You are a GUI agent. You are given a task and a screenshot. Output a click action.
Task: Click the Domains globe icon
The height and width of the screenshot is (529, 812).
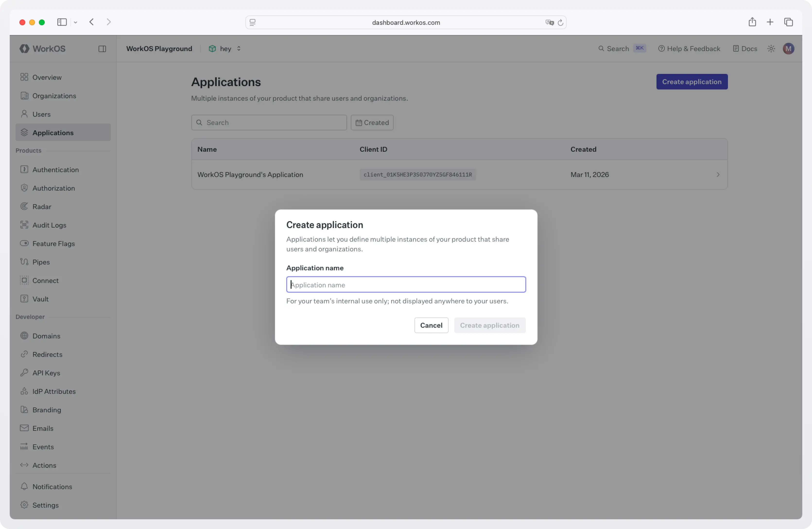[24, 335]
